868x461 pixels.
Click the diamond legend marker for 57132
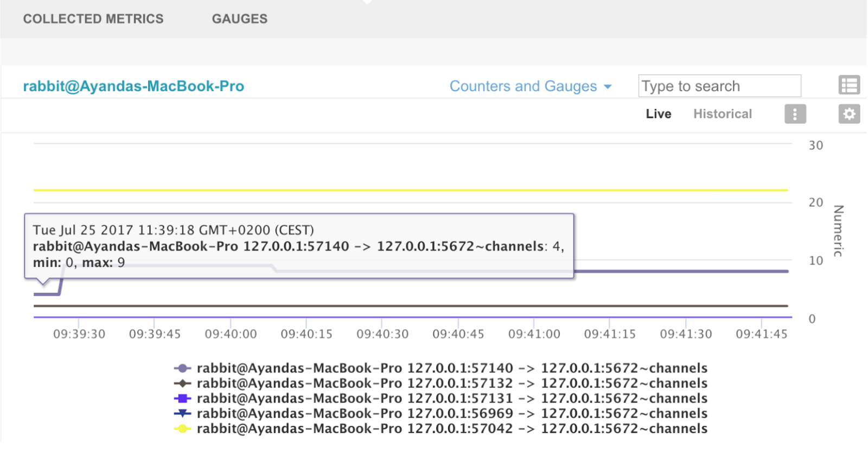[x=182, y=383]
